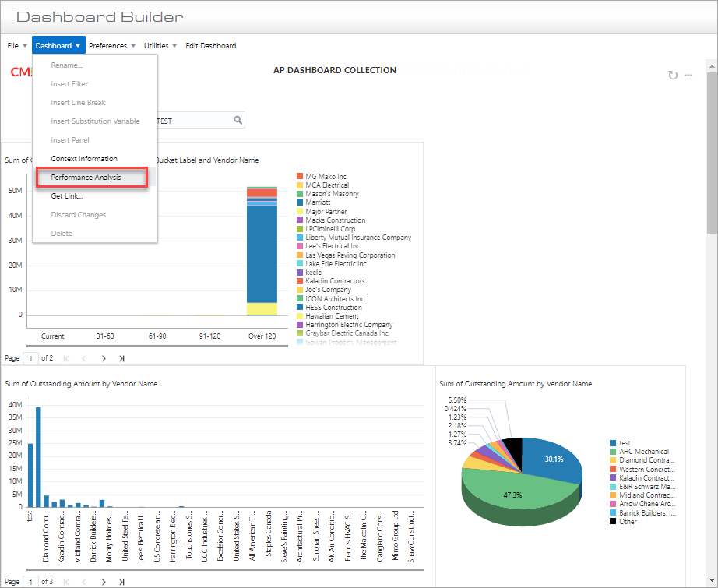This screenshot has height=588, width=718.
Task: Click the refresh icon beside the dashboard title
Action: pyautogui.click(x=672, y=75)
